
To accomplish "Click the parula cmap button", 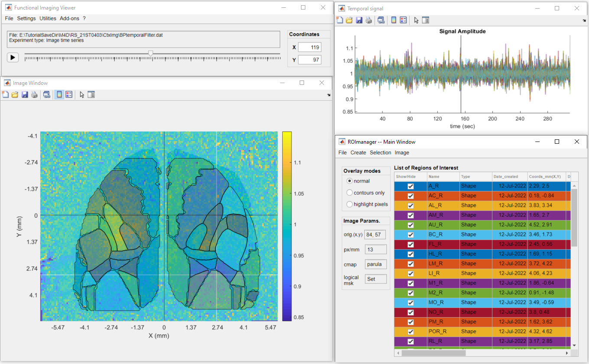I will pyautogui.click(x=375, y=264).
